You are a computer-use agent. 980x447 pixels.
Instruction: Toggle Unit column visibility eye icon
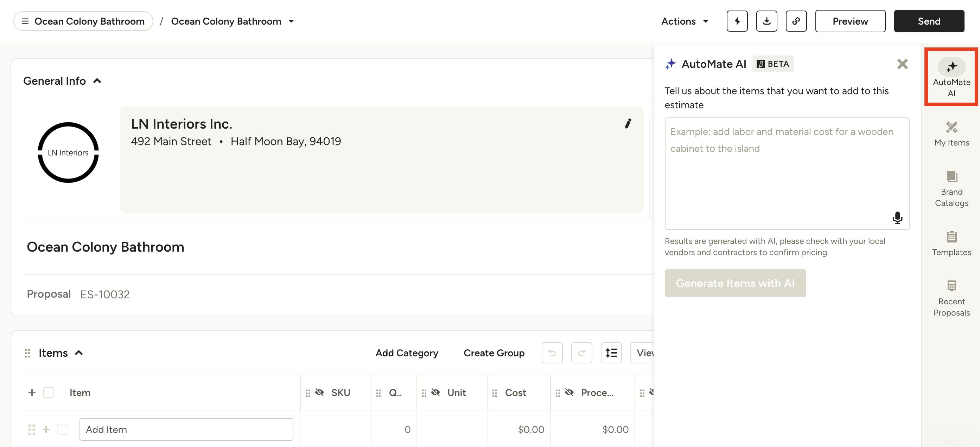[x=435, y=392]
